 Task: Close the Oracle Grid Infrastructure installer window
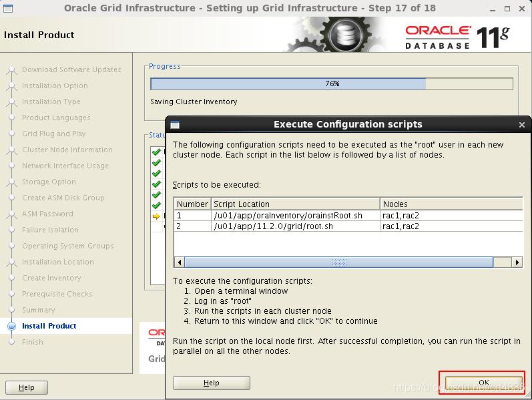point(522,9)
